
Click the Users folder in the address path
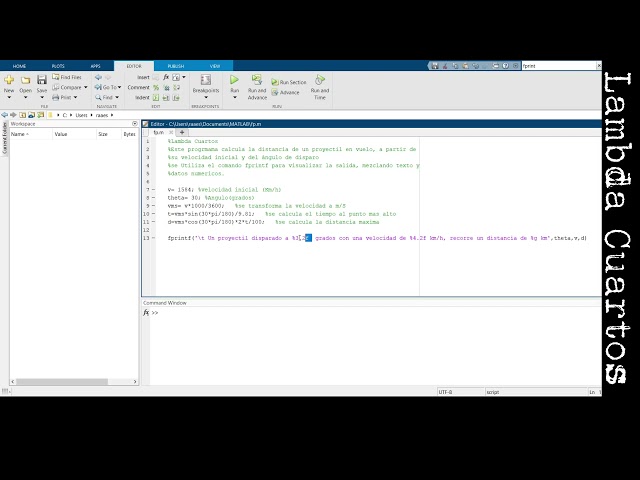(x=81, y=115)
